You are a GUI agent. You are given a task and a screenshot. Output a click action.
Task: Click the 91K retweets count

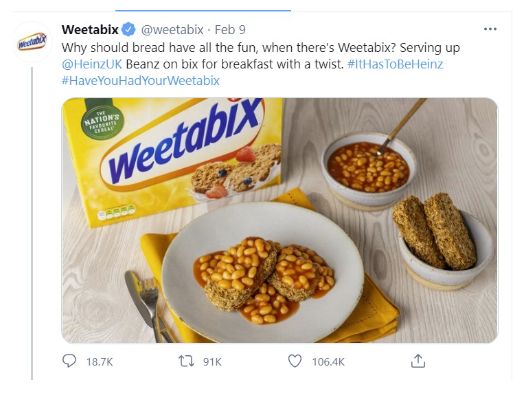pyautogui.click(x=212, y=362)
